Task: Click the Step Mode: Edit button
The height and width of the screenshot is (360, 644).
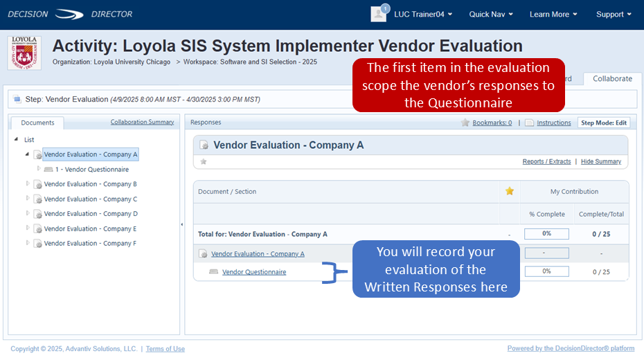Action: [604, 123]
